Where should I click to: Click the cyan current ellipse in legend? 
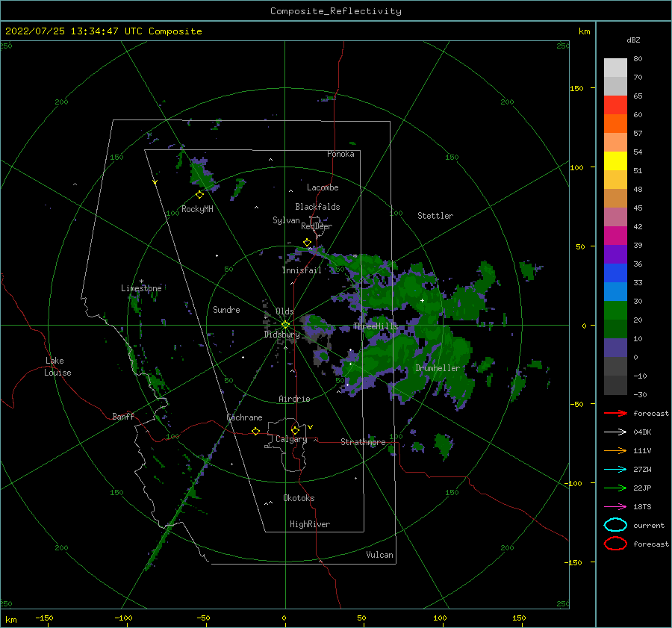[x=615, y=525]
